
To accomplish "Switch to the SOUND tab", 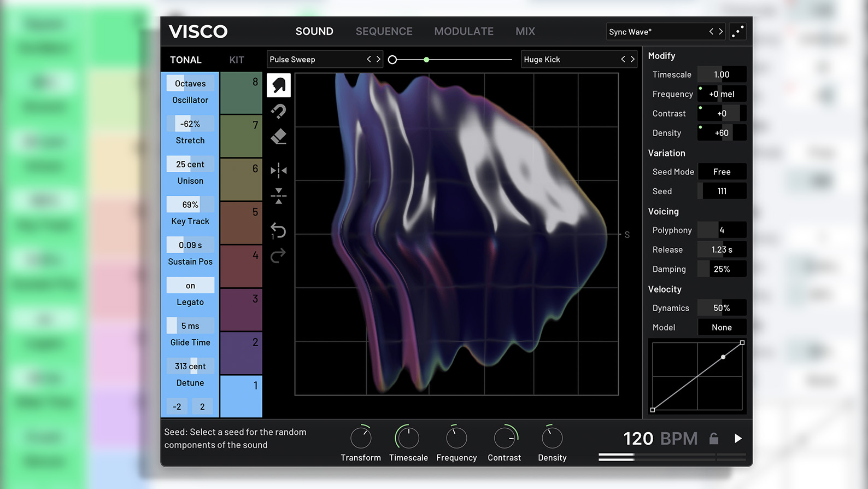I will 314,32.
